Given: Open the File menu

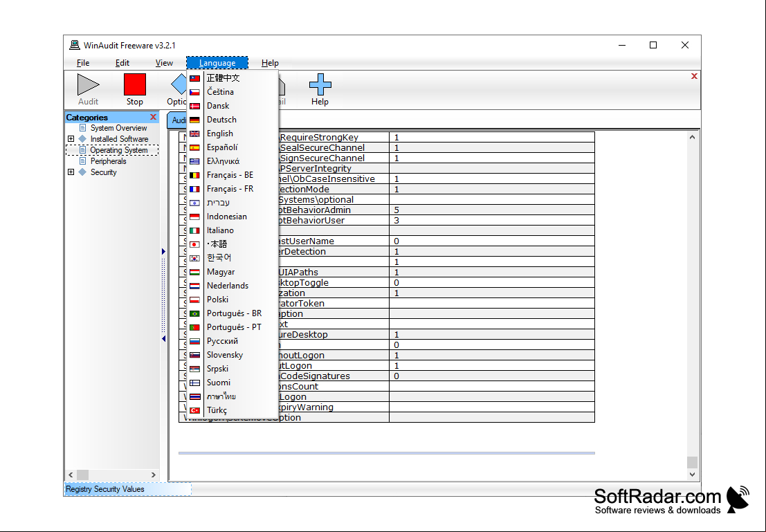Looking at the screenshot, I should click(83, 63).
